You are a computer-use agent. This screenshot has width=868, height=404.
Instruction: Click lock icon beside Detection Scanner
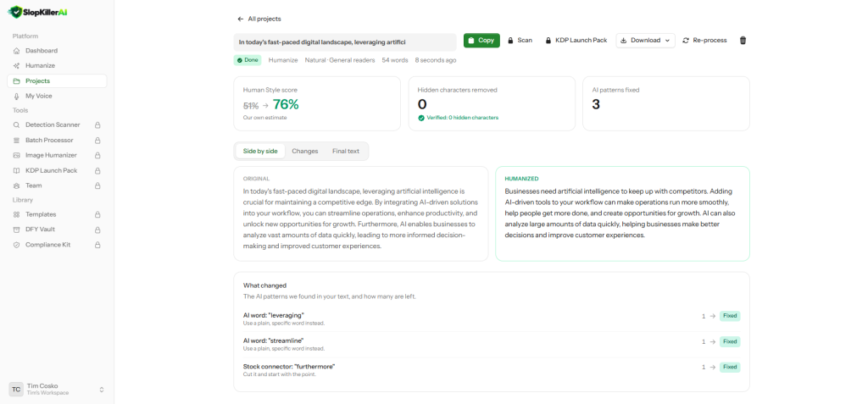(97, 125)
